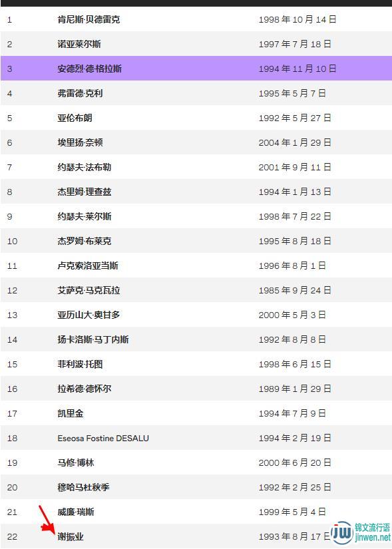392x549 pixels.
Task: Click Eseosa Fostine DESALU name
Action: point(103,438)
